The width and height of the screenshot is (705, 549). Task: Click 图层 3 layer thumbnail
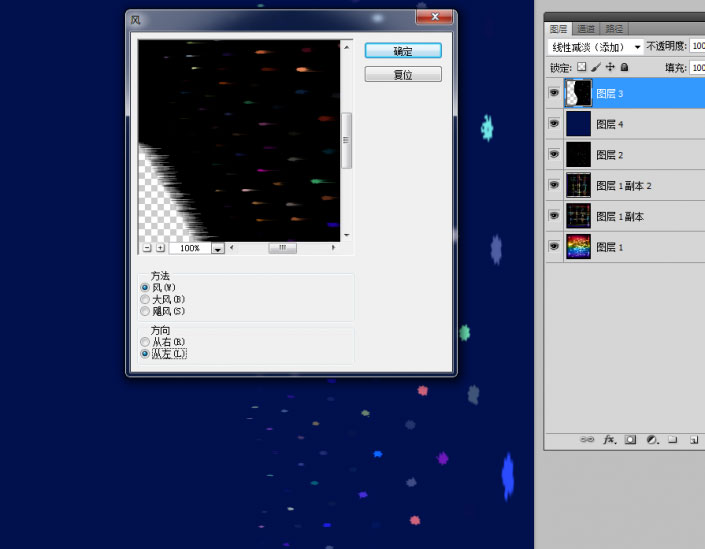(x=578, y=93)
